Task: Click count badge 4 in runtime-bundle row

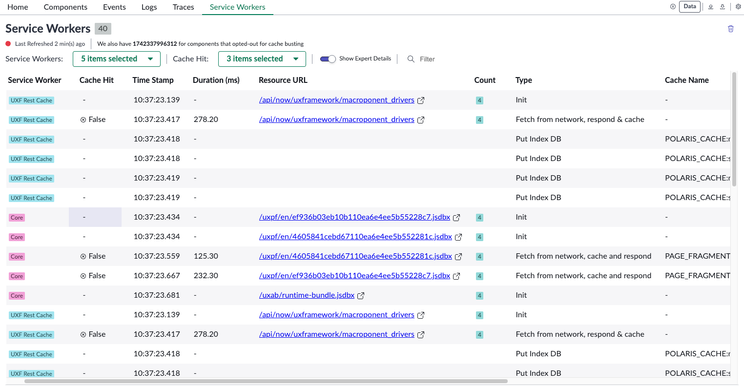Action: pos(479,295)
